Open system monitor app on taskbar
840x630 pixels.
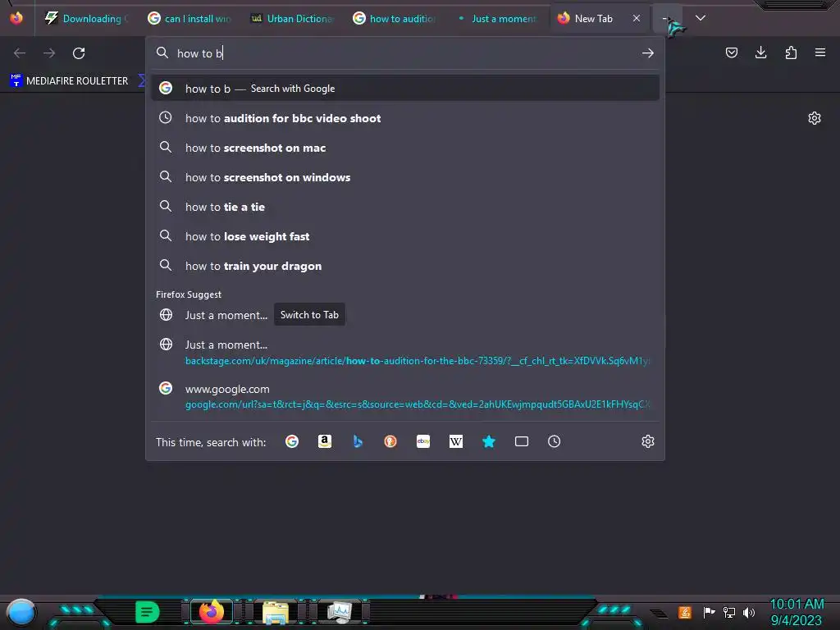[x=340, y=612]
